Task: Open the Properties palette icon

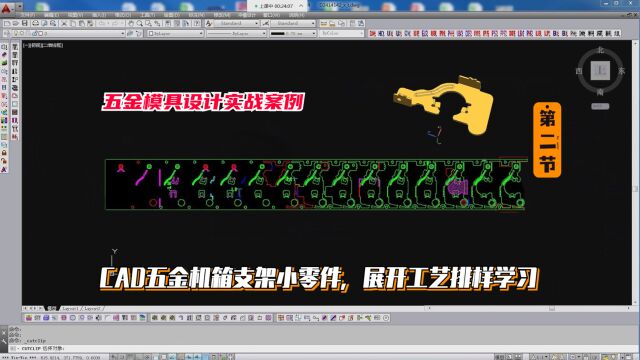Action: click(168, 24)
